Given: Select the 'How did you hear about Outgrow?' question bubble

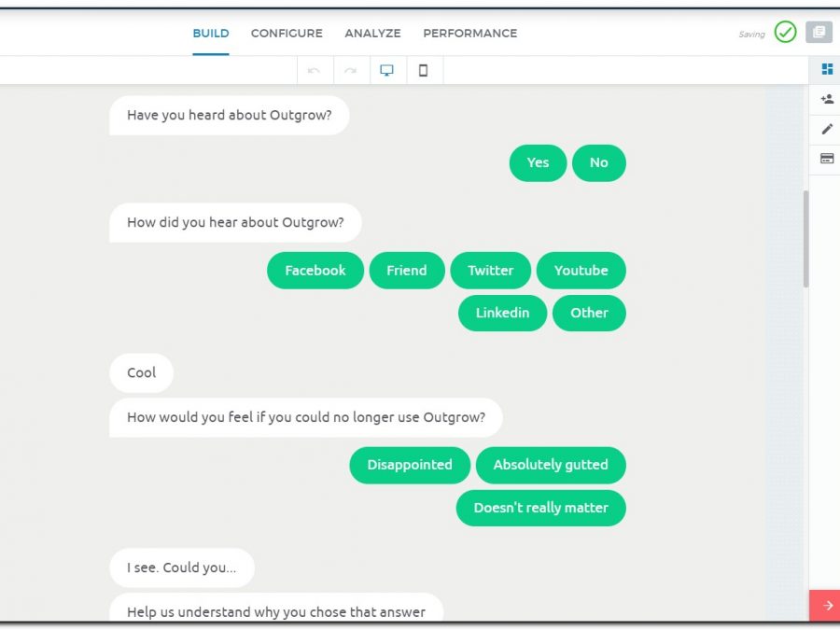Looking at the screenshot, I should pos(235,223).
